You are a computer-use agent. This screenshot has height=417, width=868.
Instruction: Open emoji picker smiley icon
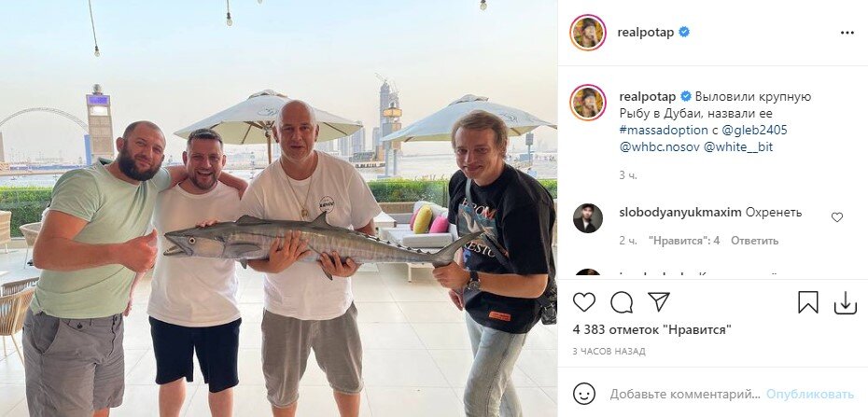[x=584, y=394]
